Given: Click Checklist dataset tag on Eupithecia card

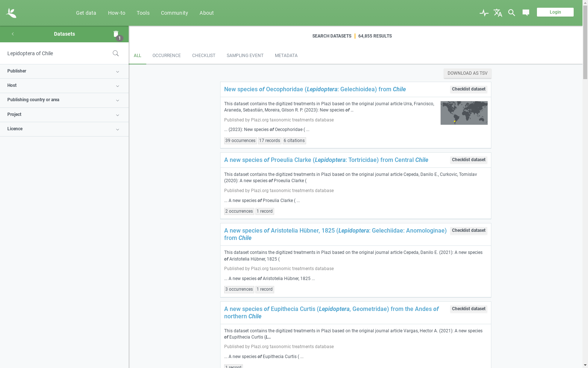Looking at the screenshot, I should (469, 309).
